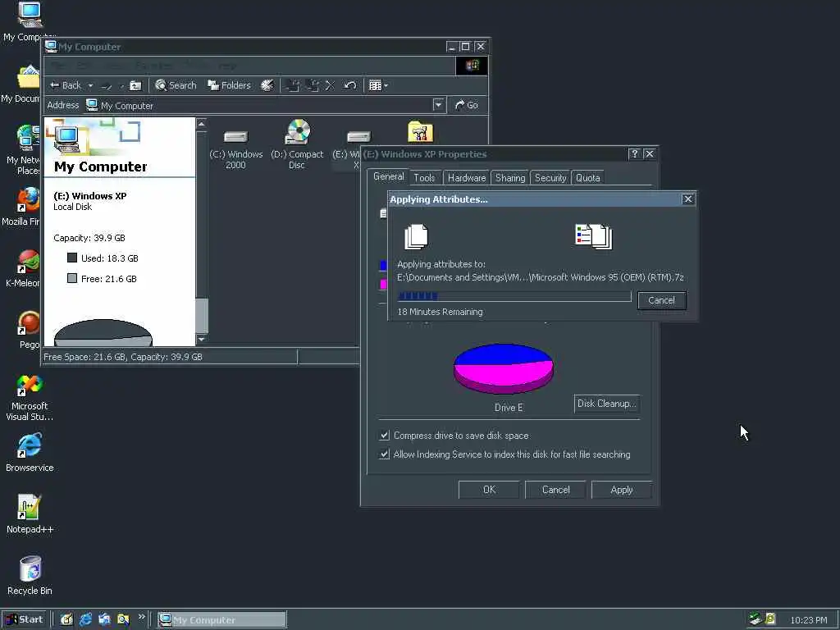Open the Start menu

(25, 619)
